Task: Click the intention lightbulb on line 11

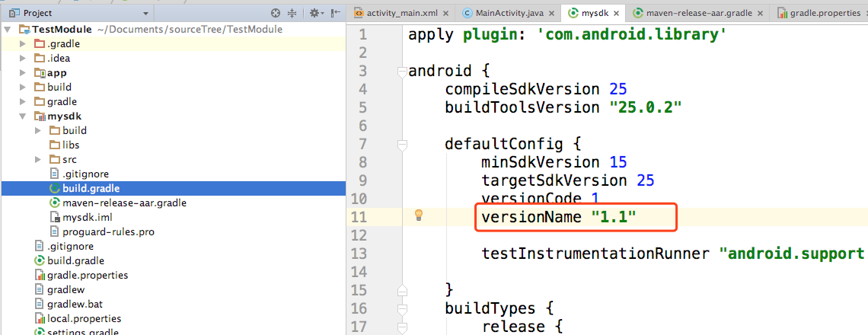Action: click(x=419, y=215)
